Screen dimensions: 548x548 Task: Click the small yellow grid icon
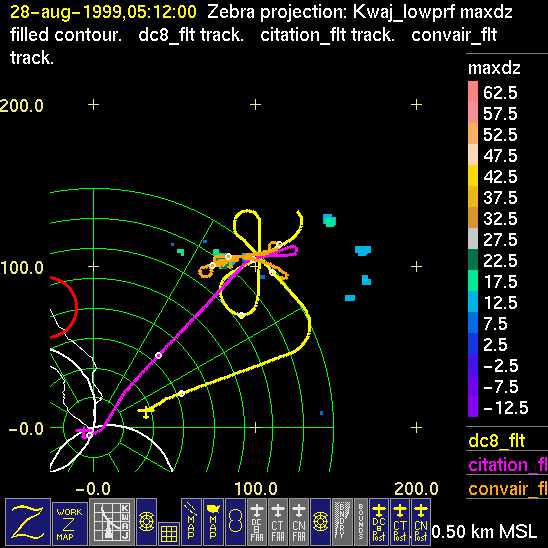[169, 533]
